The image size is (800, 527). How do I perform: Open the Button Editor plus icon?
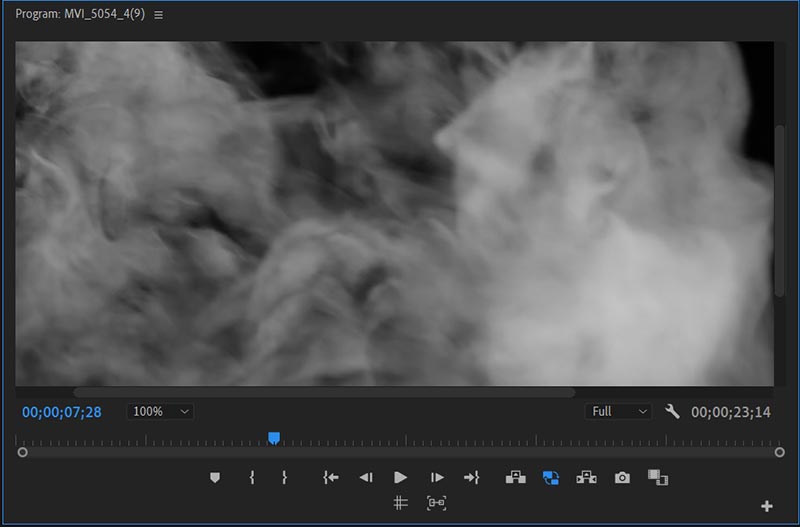point(767,506)
